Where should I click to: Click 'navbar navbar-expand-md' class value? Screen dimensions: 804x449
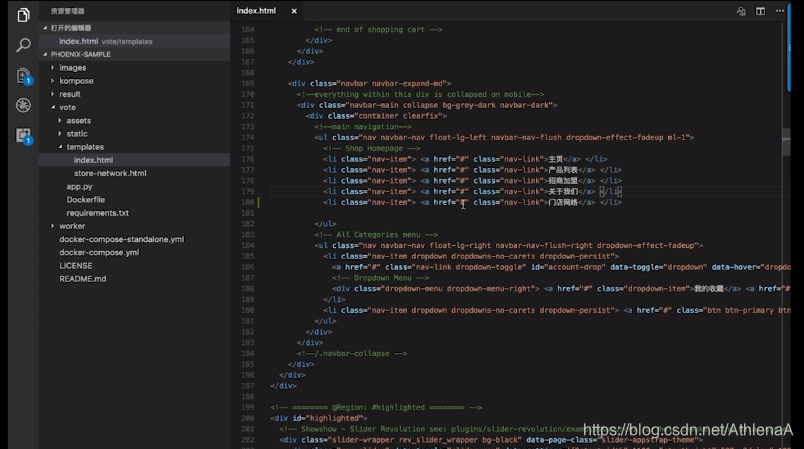point(394,84)
